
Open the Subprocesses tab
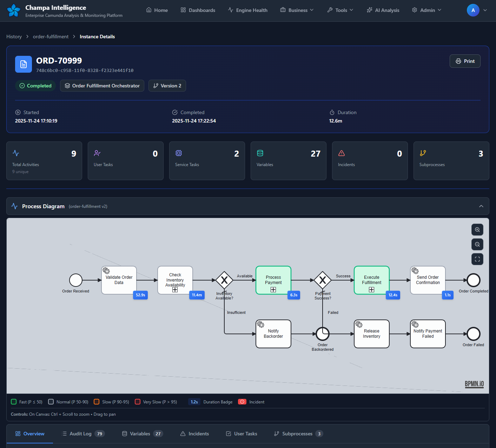[x=298, y=434]
